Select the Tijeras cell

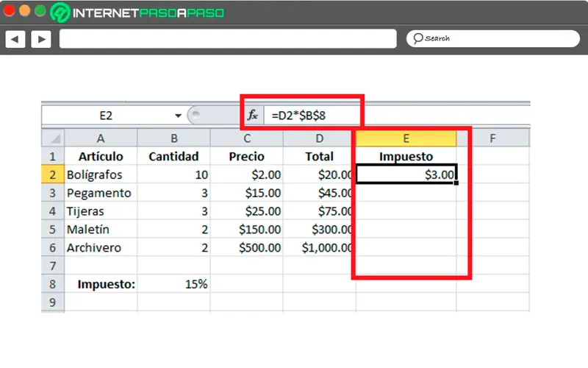tap(101, 211)
